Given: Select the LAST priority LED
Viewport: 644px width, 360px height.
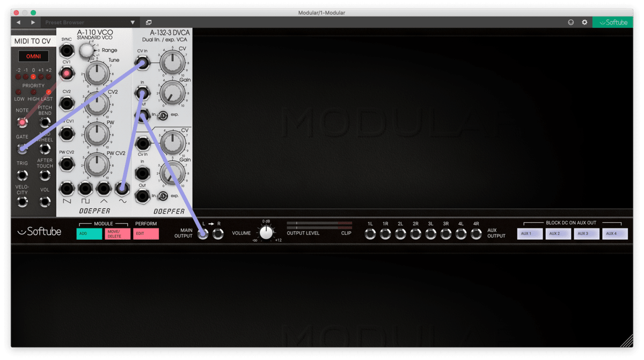Looking at the screenshot, I should click(47, 92).
